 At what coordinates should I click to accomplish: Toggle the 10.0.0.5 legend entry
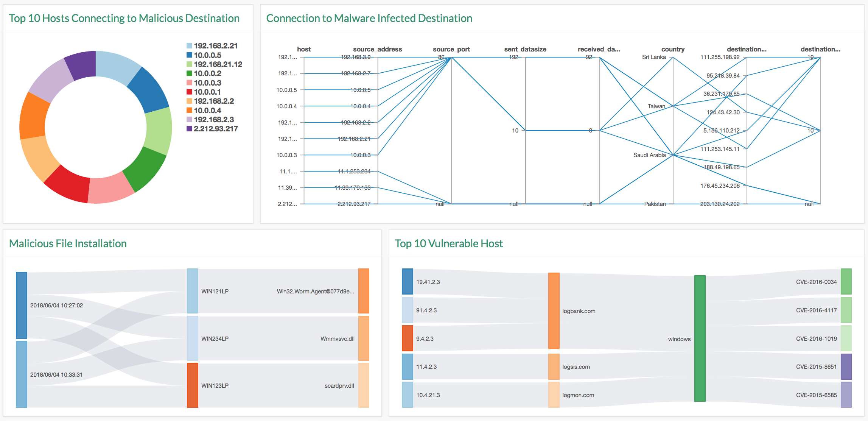[207, 55]
